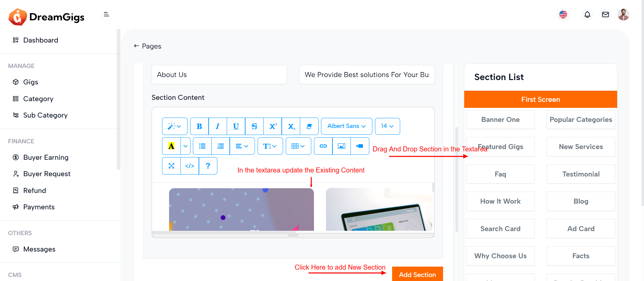Image resolution: width=644 pixels, height=281 pixels.
Task: Click the strikethrough toolbar icon
Action: [254, 126]
